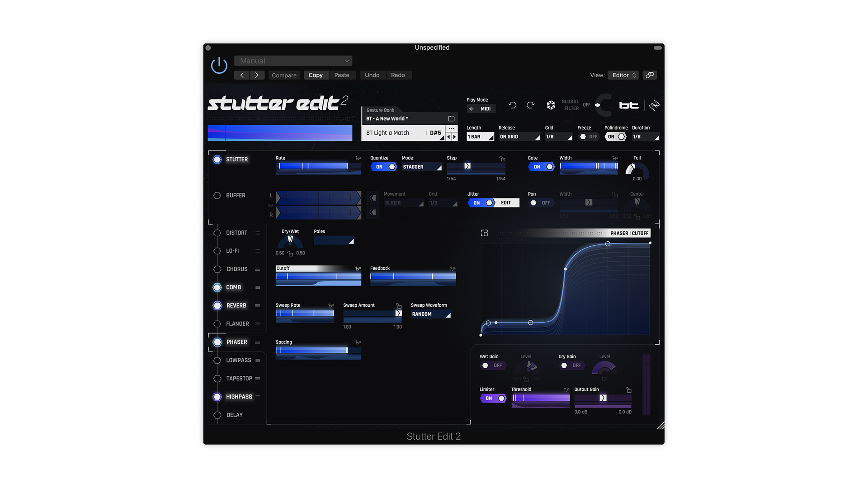Image resolution: width=868 pixels, height=488 pixels.
Task: Click the Jitter EDIT button
Action: (506, 203)
